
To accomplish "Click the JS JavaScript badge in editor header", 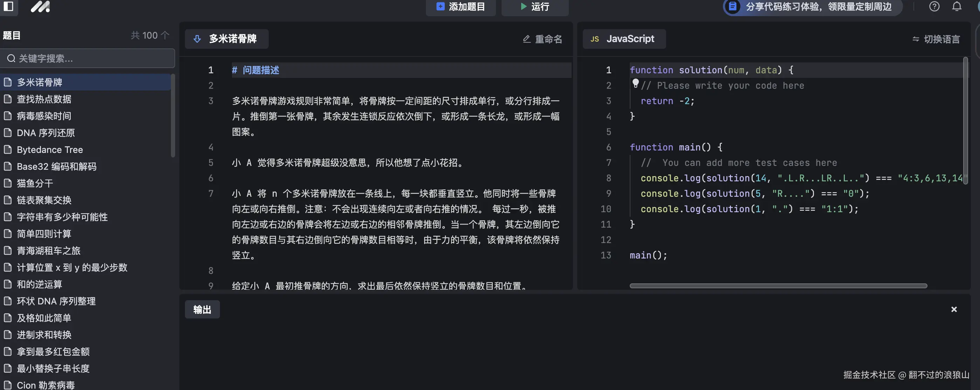I will [x=624, y=39].
